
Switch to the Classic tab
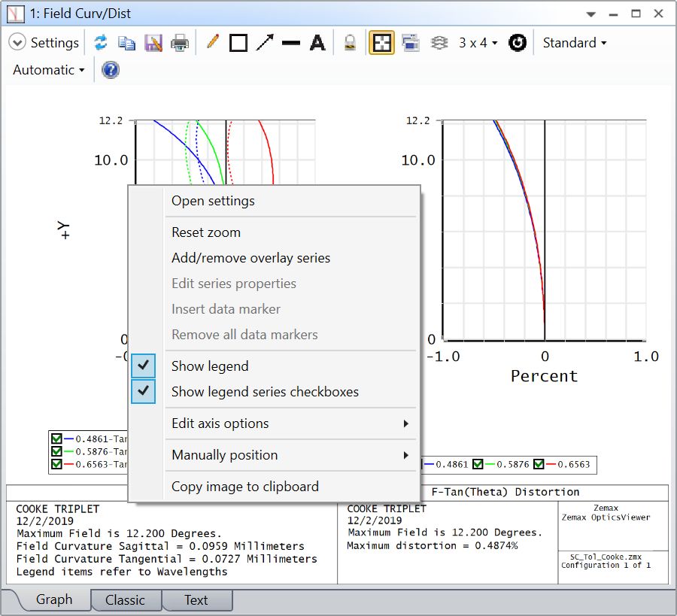click(125, 600)
